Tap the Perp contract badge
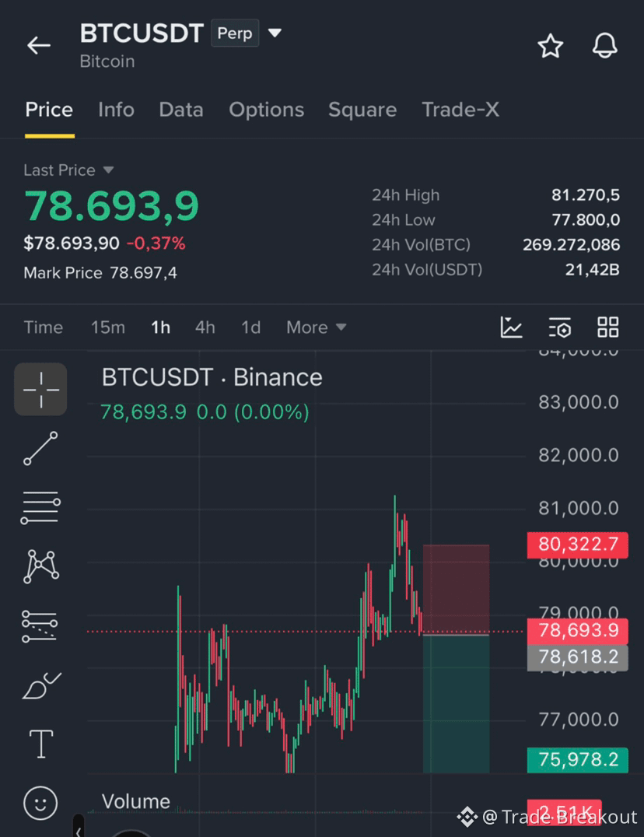 235,33
